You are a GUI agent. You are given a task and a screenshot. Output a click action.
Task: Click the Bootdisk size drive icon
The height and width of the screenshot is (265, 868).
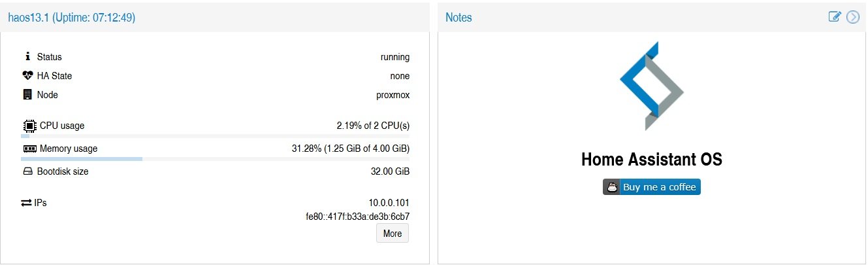(x=27, y=172)
